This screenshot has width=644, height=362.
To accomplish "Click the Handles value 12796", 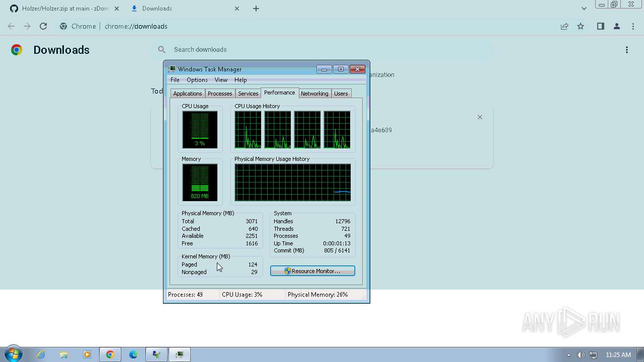I will point(343,221).
